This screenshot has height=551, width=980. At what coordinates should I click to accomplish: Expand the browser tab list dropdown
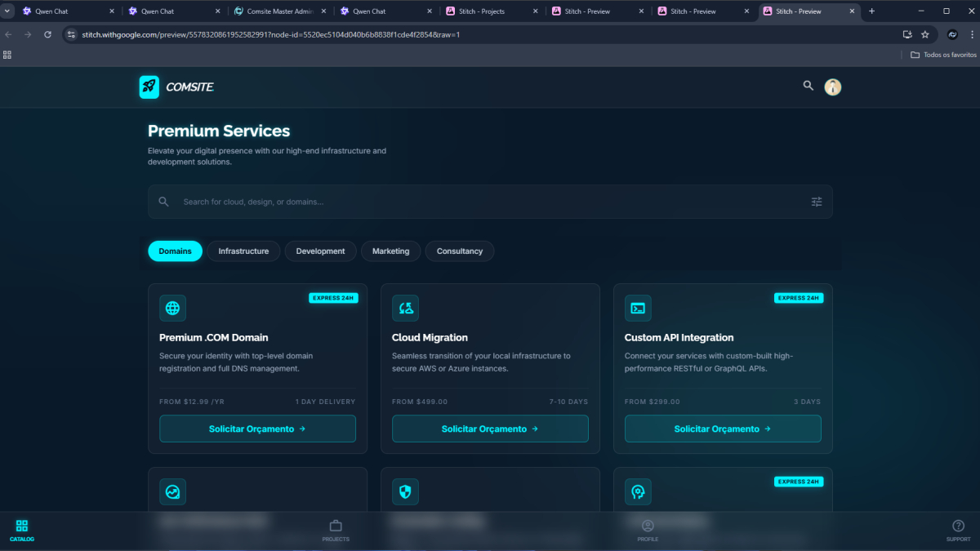tap(7, 11)
